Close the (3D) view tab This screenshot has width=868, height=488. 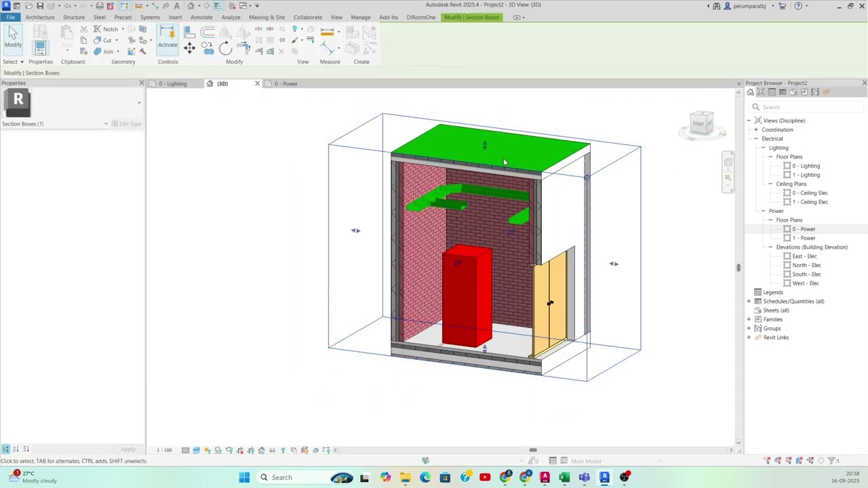click(x=257, y=83)
